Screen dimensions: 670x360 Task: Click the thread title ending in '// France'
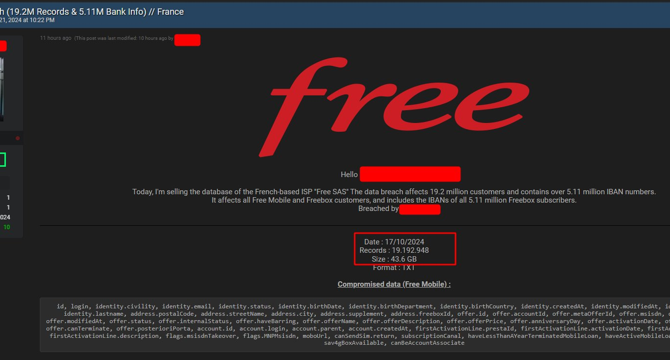point(92,12)
